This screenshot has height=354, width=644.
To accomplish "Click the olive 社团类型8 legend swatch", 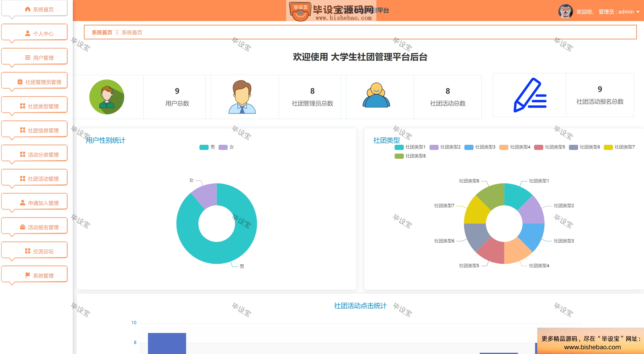I will 399,156.
